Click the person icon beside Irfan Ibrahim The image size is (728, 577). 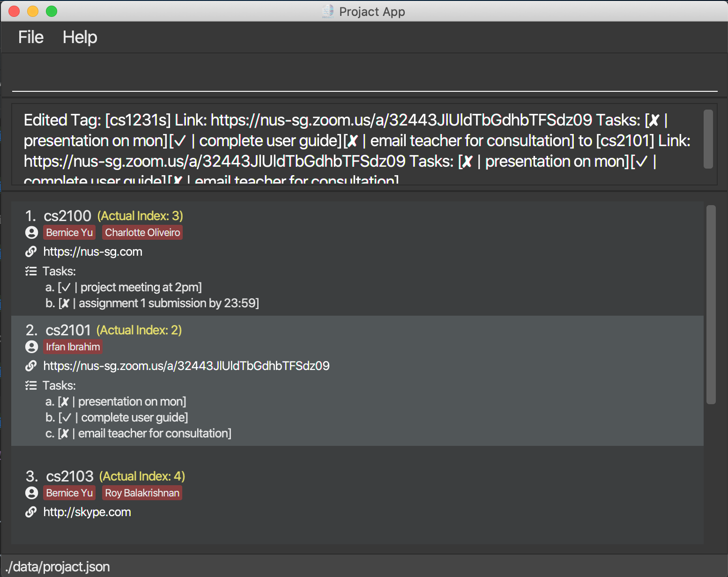pyautogui.click(x=31, y=347)
